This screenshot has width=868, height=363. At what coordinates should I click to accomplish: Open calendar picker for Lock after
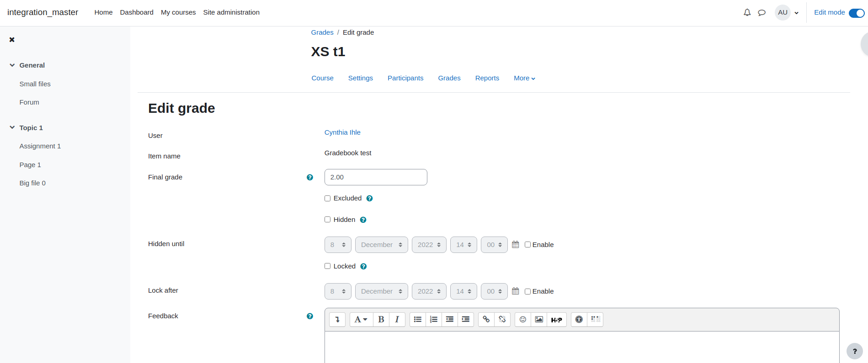pos(516,291)
